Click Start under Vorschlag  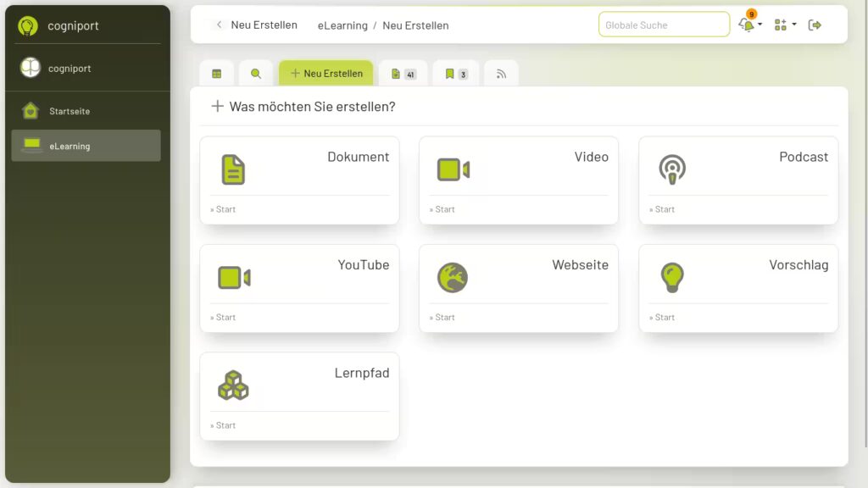click(x=662, y=317)
